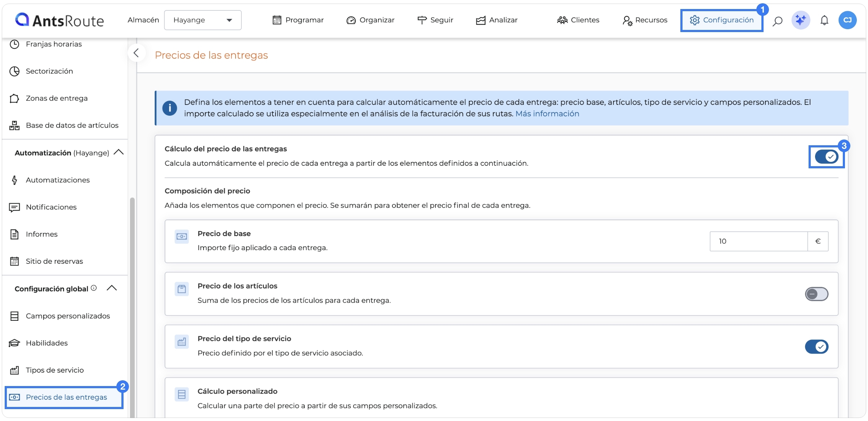Screen dimensions: 868x421
Task: Open the Organizar menu
Action: coord(370,20)
